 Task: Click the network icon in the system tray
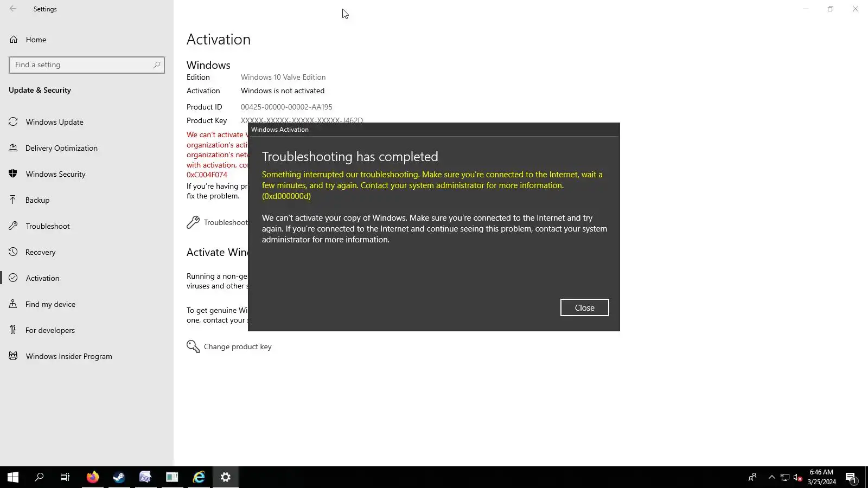tap(785, 477)
